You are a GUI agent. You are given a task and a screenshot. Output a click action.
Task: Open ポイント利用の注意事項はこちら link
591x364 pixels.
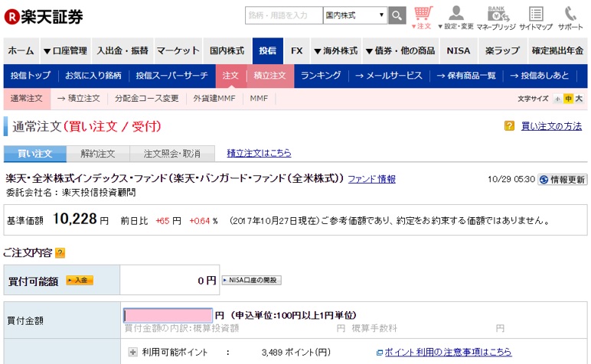tap(448, 352)
